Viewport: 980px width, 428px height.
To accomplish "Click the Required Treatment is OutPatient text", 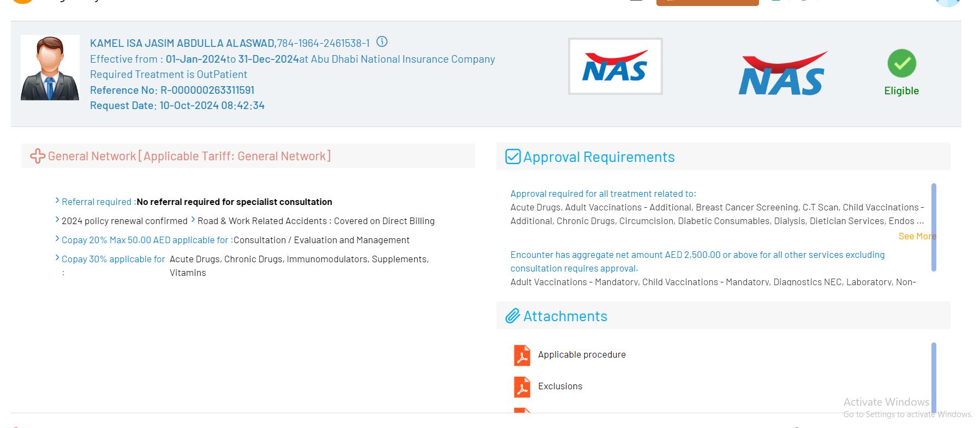I will tap(169, 74).
